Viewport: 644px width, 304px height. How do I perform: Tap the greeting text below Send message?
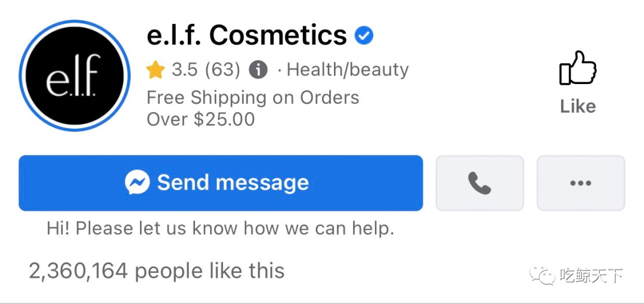(220, 228)
